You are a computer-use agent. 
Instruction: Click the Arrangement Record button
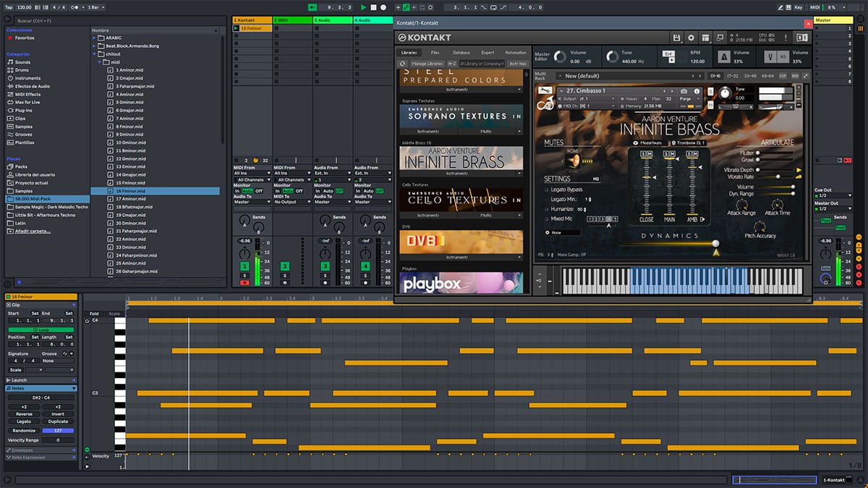383,7
